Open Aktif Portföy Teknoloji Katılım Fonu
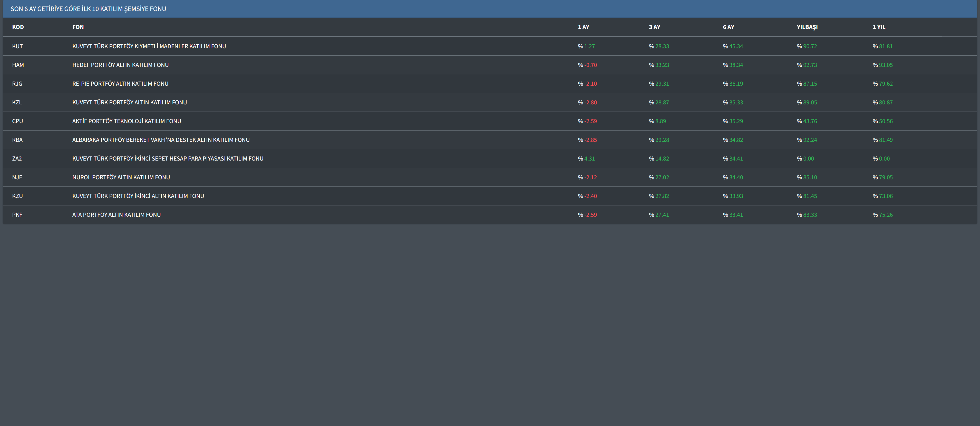Image resolution: width=980 pixels, height=426 pixels. [x=126, y=121]
